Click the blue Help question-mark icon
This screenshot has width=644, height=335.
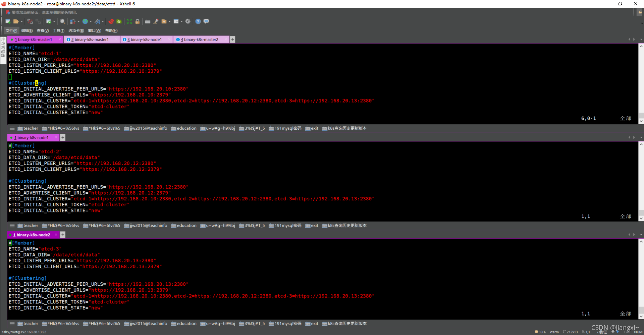(x=198, y=21)
